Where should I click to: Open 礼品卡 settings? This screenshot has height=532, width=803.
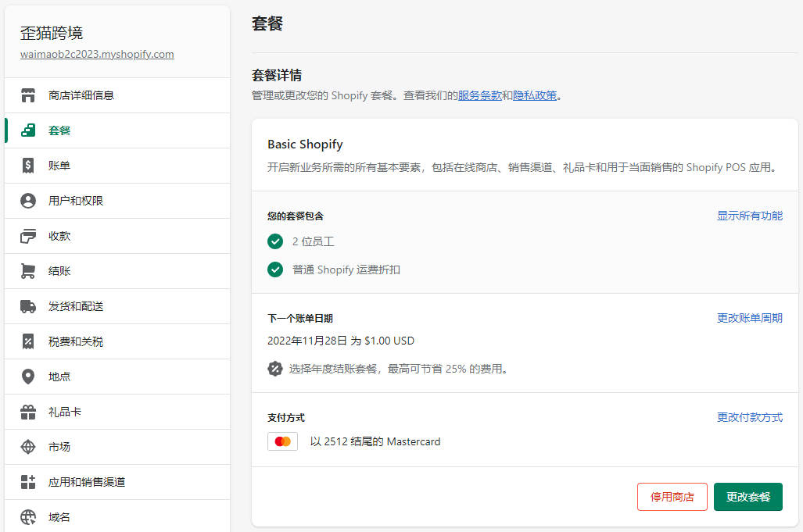point(117,412)
